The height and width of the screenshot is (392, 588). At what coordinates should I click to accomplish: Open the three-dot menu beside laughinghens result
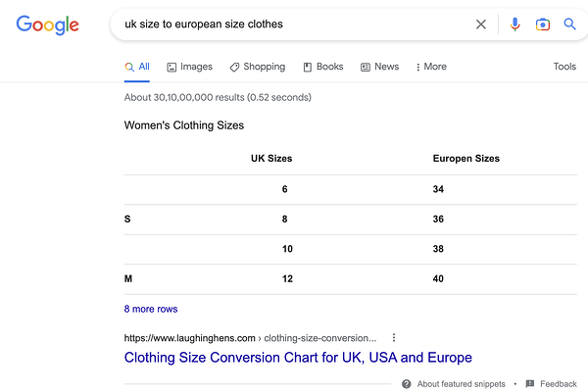[394, 337]
